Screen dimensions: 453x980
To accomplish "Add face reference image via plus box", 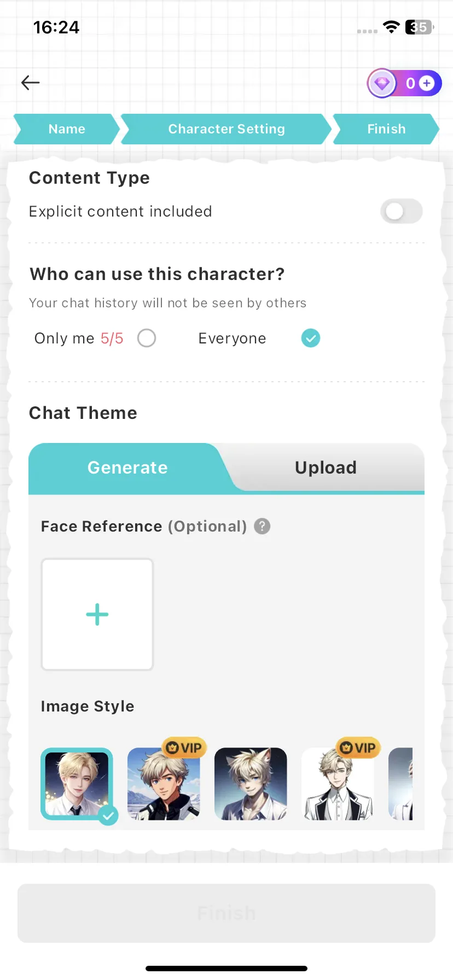I will (x=97, y=614).
